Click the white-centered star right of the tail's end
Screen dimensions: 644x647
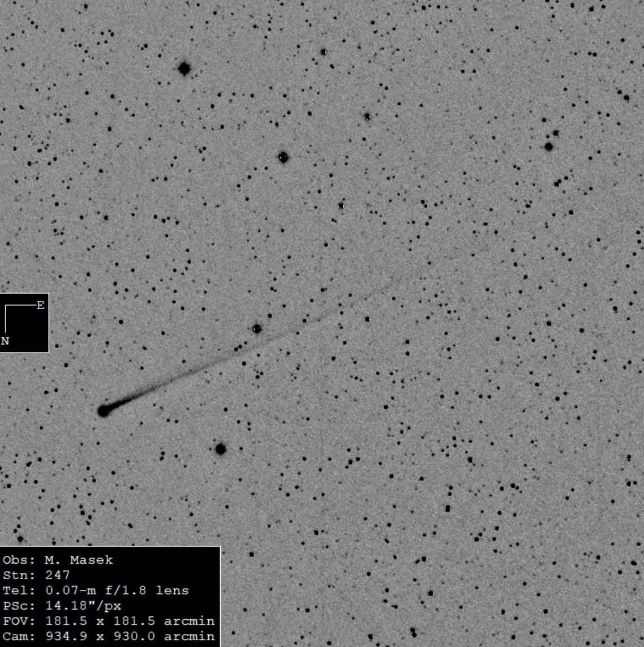(x=368, y=319)
